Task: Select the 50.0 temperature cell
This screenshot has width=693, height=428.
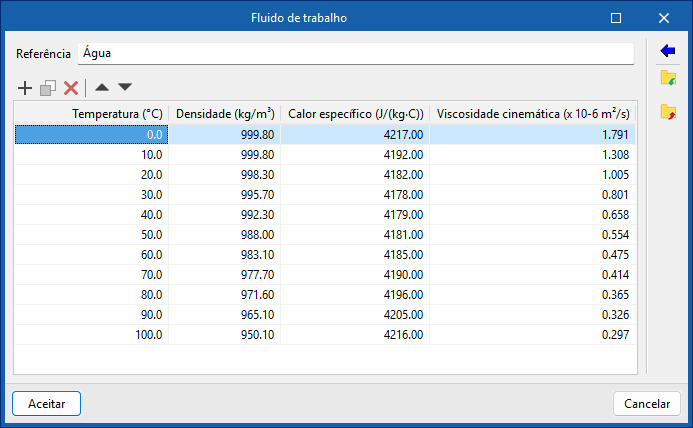Action: 91,233
